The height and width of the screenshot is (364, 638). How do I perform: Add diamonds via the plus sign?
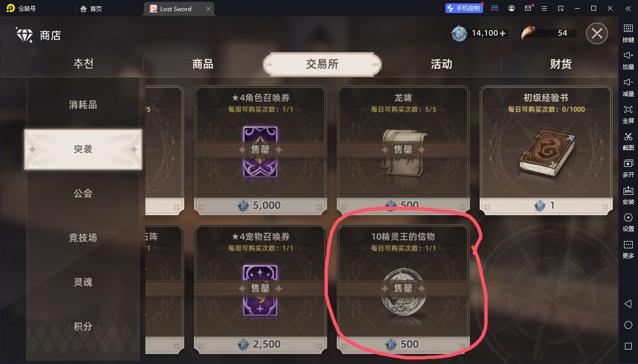click(503, 33)
